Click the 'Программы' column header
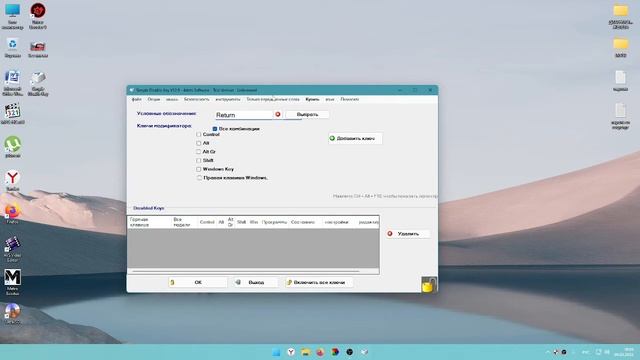This screenshot has width=640, height=360. [x=274, y=222]
